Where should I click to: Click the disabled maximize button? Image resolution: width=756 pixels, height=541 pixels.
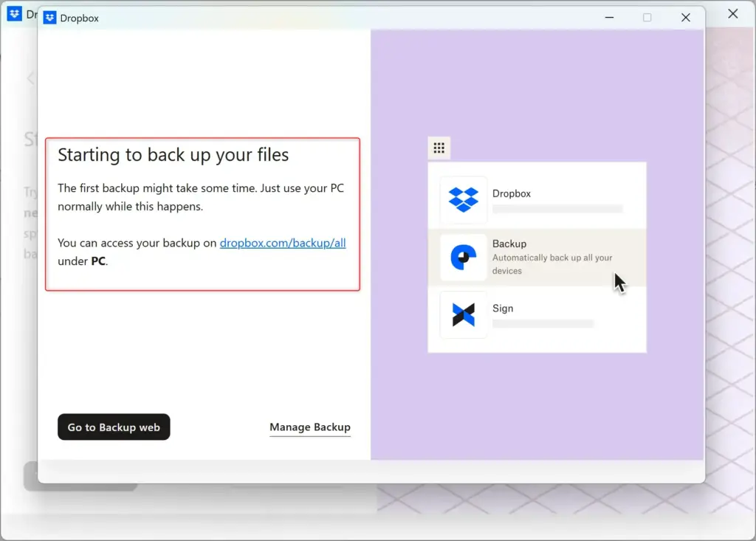coord(647,18)
